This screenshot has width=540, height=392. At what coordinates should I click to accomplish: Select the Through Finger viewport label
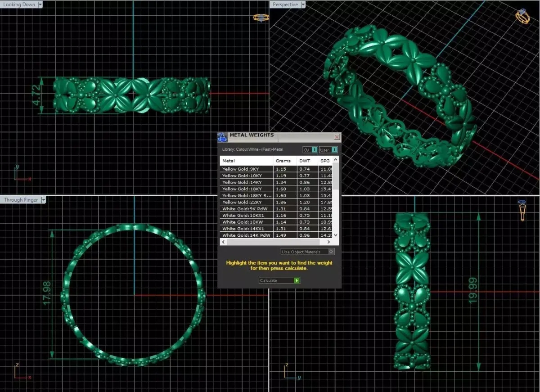click(21, 200)
